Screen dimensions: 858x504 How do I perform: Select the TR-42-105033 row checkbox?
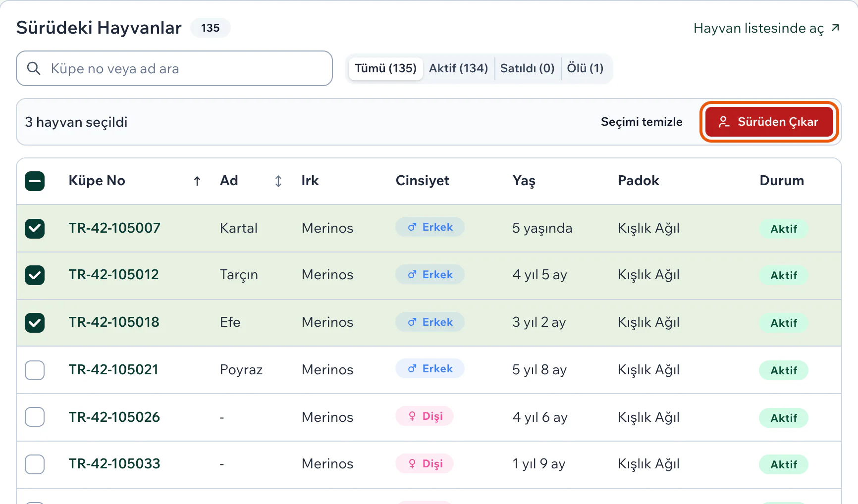click(x=35, y=464)
